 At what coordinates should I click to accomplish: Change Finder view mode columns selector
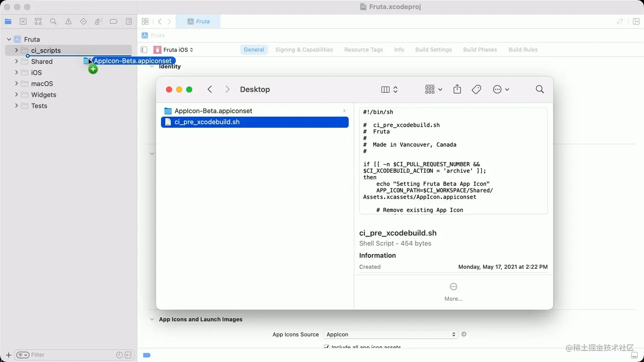[390, 89]
